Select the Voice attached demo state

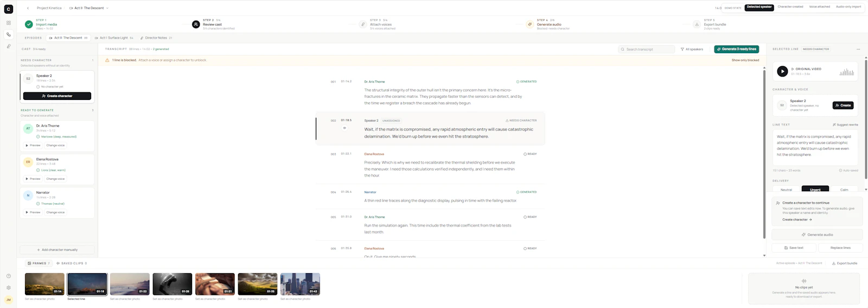point(820,7)
